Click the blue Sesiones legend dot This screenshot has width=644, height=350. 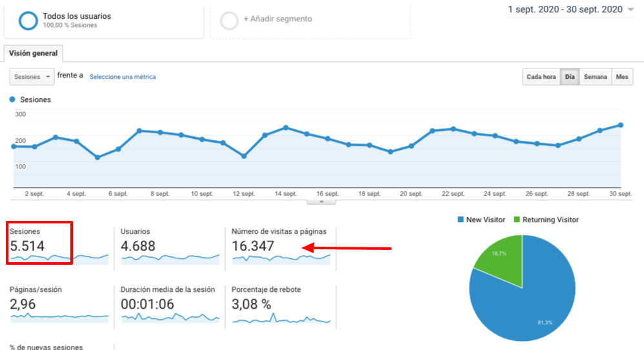pyautogui.click(x=12, y=99)
